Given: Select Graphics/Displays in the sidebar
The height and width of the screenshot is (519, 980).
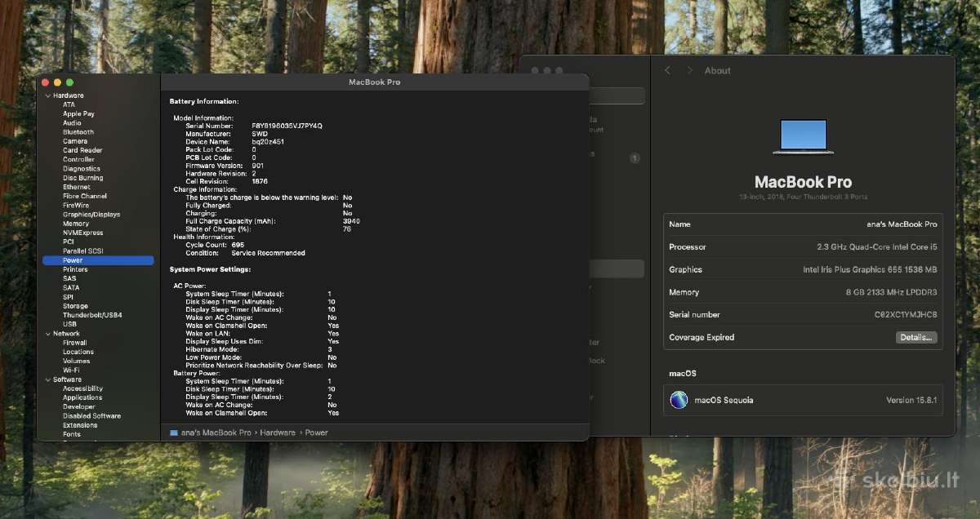Looking at the screenshot, I should coord(91,215).
